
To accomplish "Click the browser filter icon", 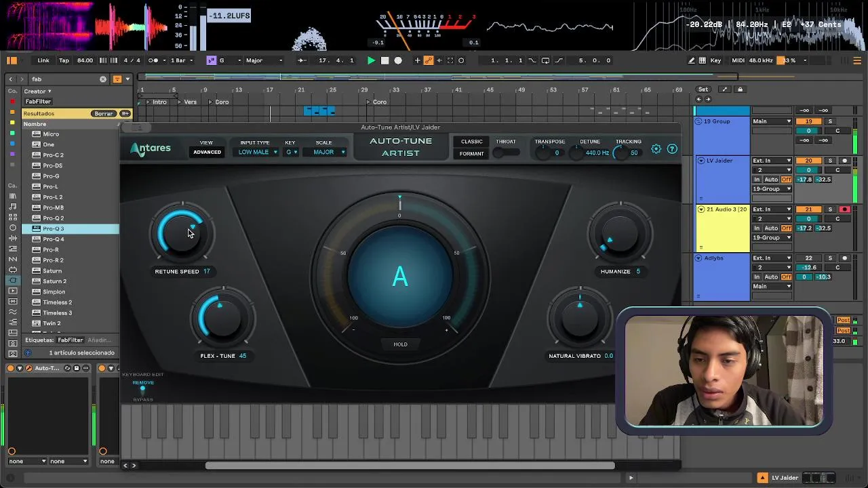I will 117,79.
